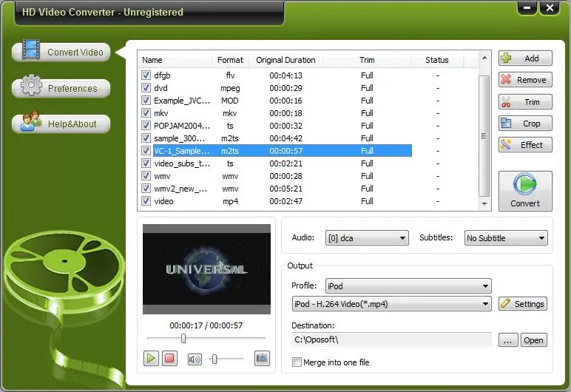Click the Universal video preview
The width and height of the screenshot is (571, 392).
click(x=206, y=269)
